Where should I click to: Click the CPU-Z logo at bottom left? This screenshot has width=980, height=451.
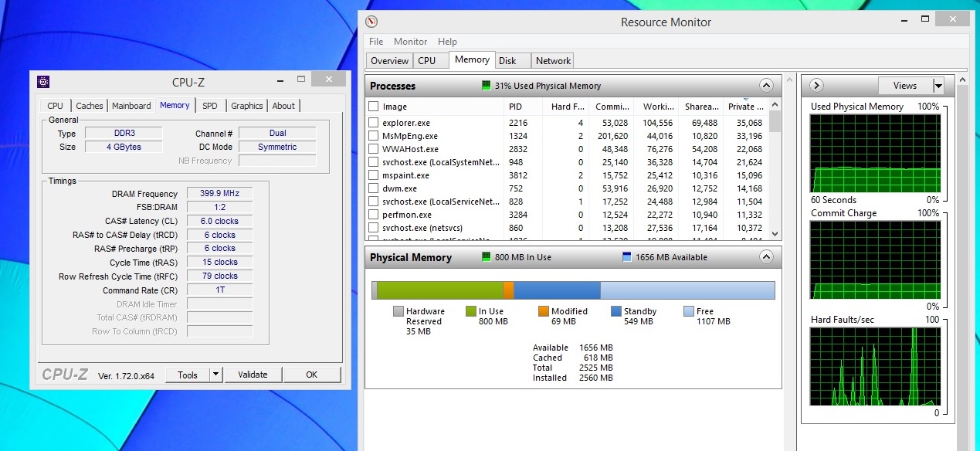pyautogui.click(x=65, y=375)
